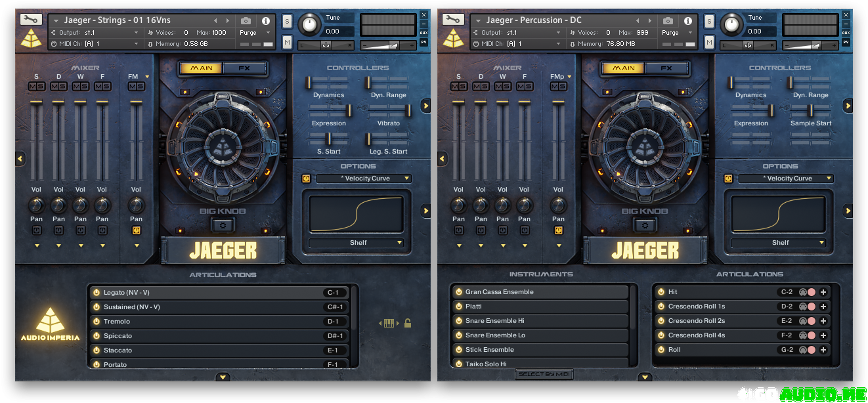Click the camera snapshot icon in Percussion header
This screenshot has height=403, width=868.
(x=668, y=21)
